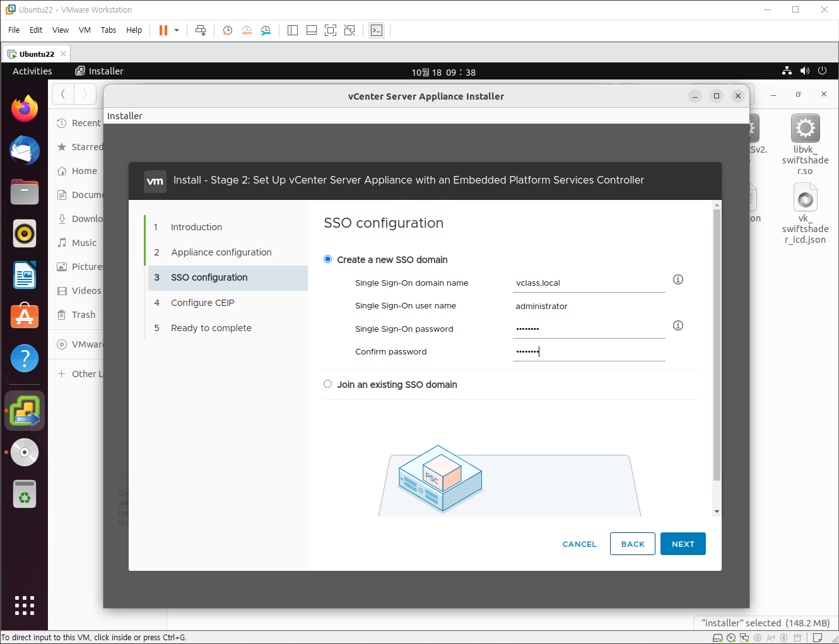Viewport: 839px width, 644px height.
Task: Open the View menu
Action: 61,30
